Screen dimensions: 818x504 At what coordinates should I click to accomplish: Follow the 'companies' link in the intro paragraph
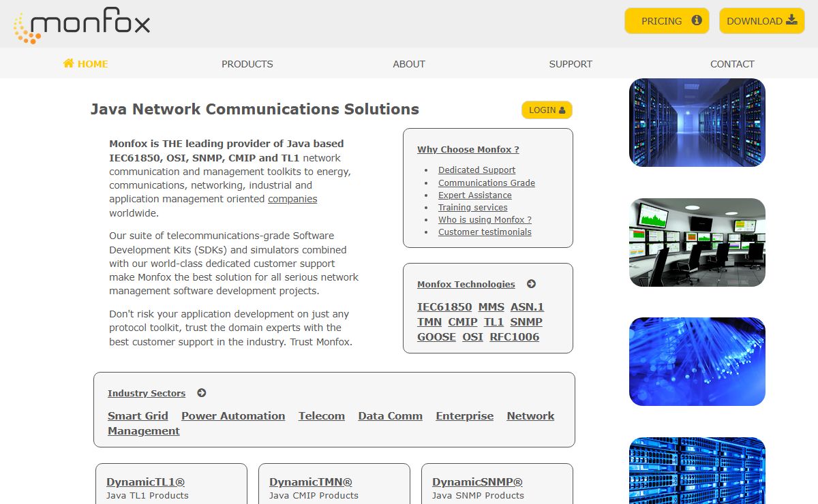pyautogui.click(x=292, y=199)
